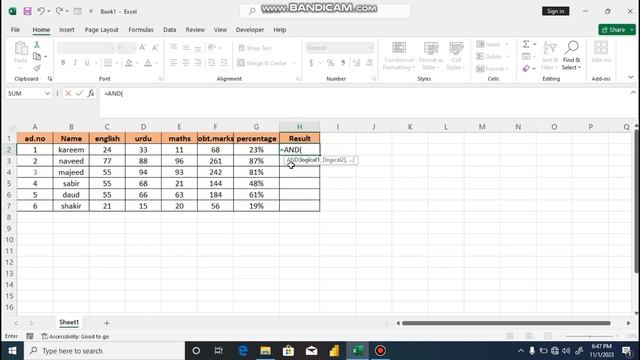640x360 pixels.
Task: Click the Windows search box
Action: [104, 351]
